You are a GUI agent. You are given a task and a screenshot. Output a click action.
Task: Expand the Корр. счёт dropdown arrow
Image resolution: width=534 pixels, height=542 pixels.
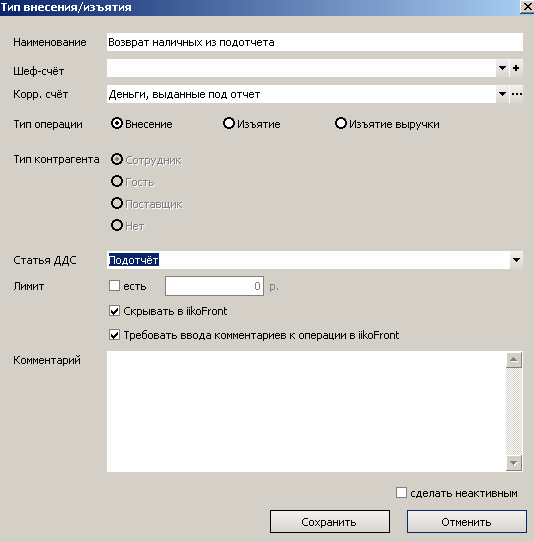pos(502,94)
